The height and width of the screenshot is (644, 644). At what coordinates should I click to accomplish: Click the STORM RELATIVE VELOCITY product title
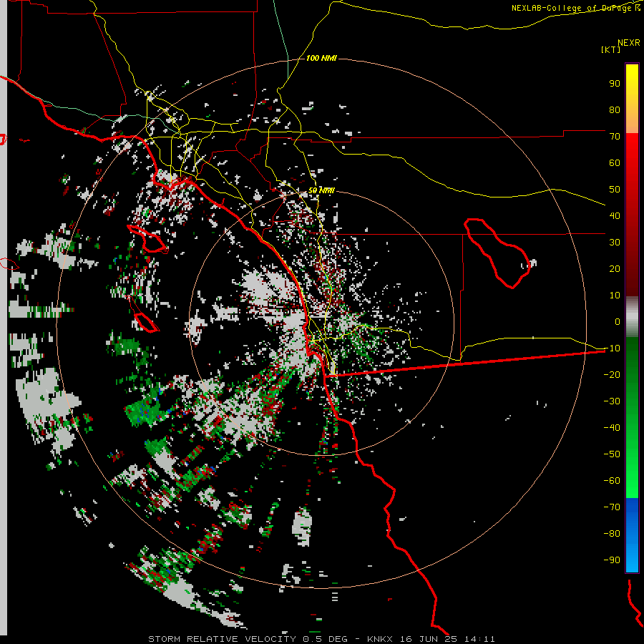tap(222, 639)
